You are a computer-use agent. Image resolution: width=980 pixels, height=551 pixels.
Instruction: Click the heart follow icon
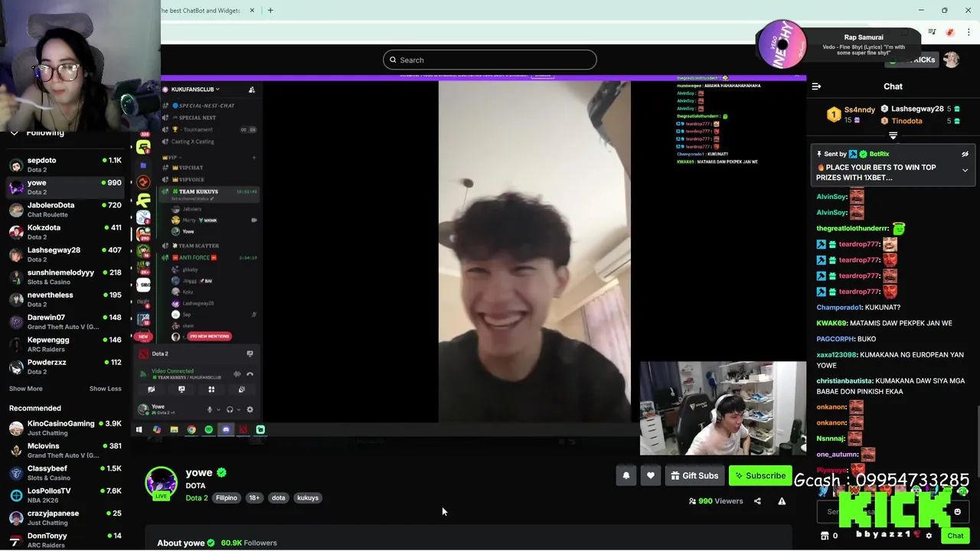(x=651, y=476)
